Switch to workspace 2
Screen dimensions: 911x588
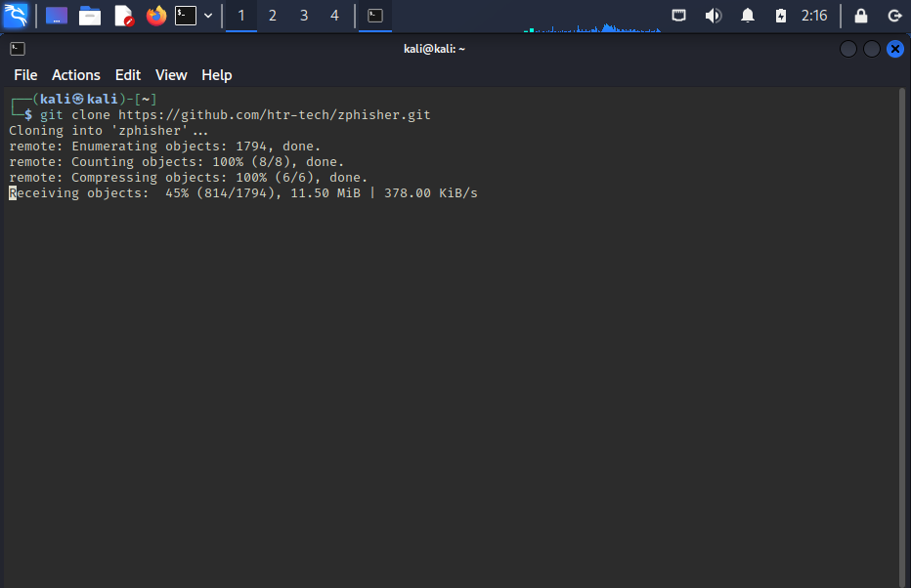273,16
